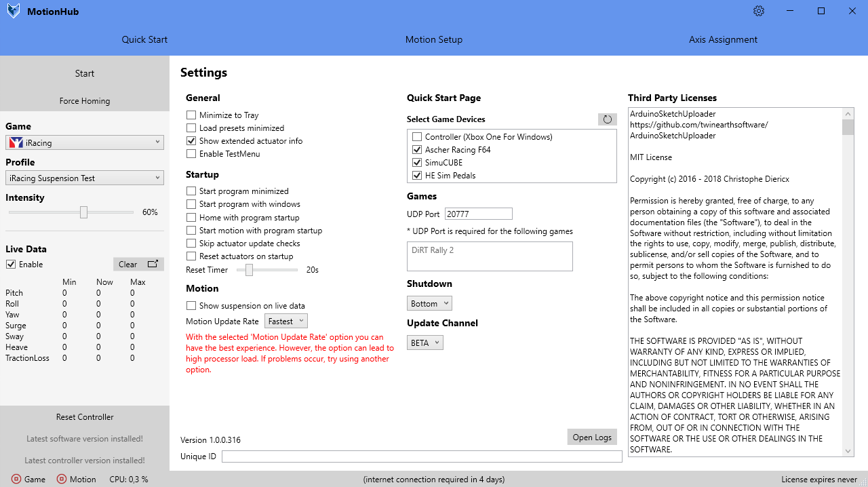Click the Game status indicator icon
The height and width of the screenshot is (487, 868).
click(x=17, y=479)
